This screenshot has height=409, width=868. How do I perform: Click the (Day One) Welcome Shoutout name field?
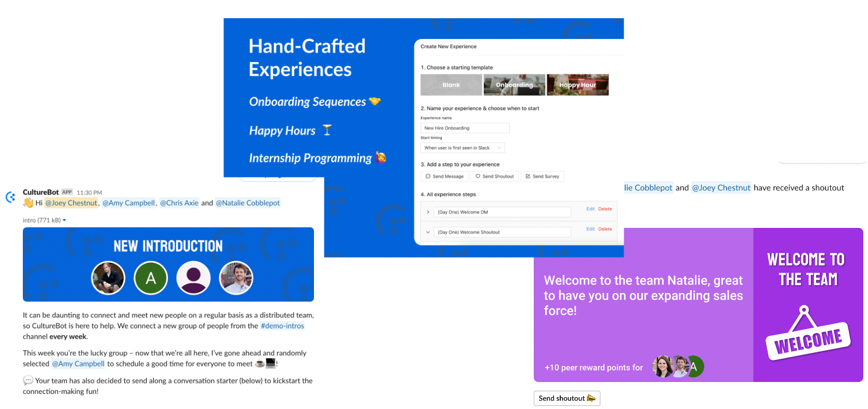tap(502, 232)
